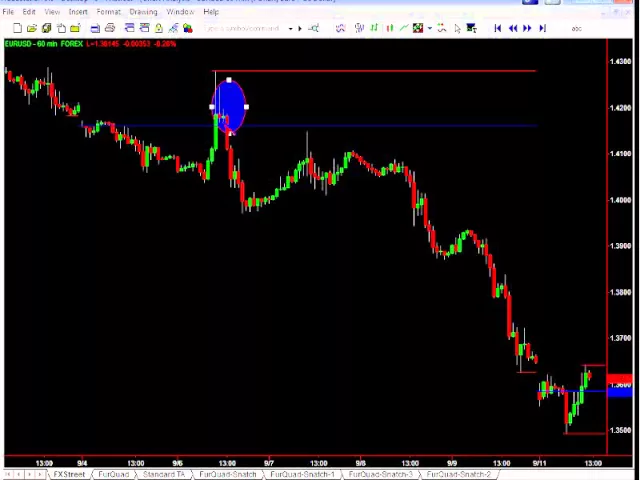This screenshot has width=640, height=480.
Task: Open the drawing tools dropdown arrow
Action: tap(430, 29)
